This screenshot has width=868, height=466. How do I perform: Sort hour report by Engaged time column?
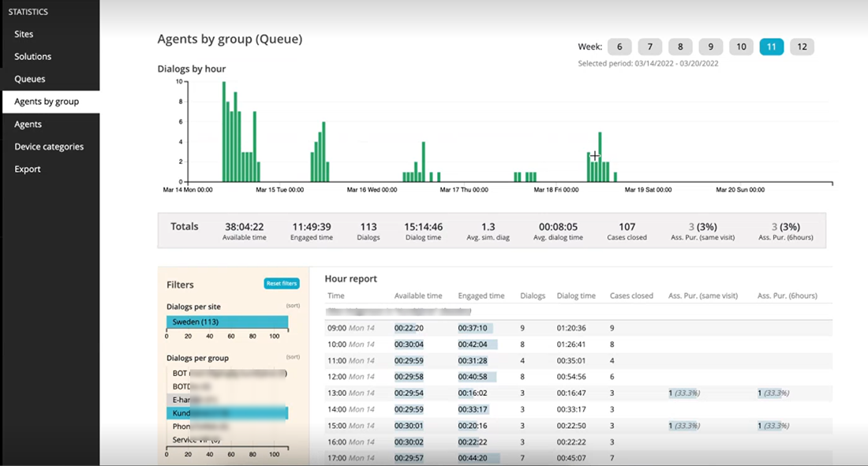481,296
